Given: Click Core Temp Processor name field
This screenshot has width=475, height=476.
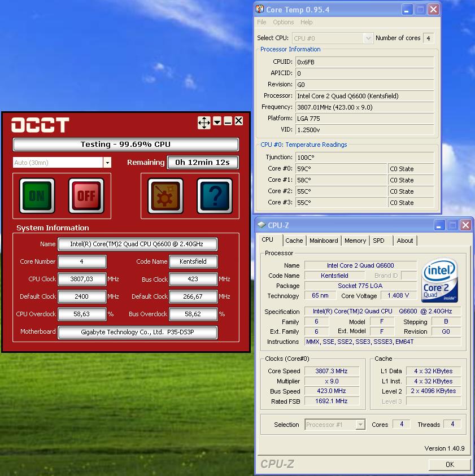Looking at the screenshot, I should click(x=364, y=96).
